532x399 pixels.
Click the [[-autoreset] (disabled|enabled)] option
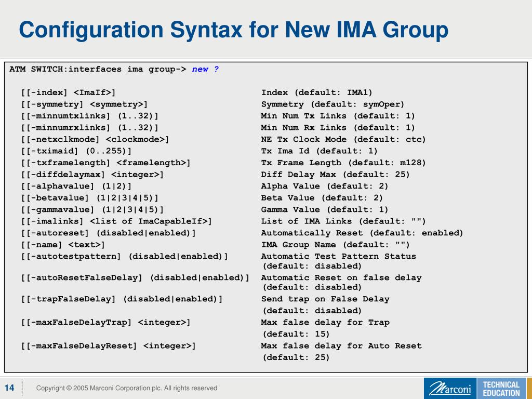click(108, 233)
